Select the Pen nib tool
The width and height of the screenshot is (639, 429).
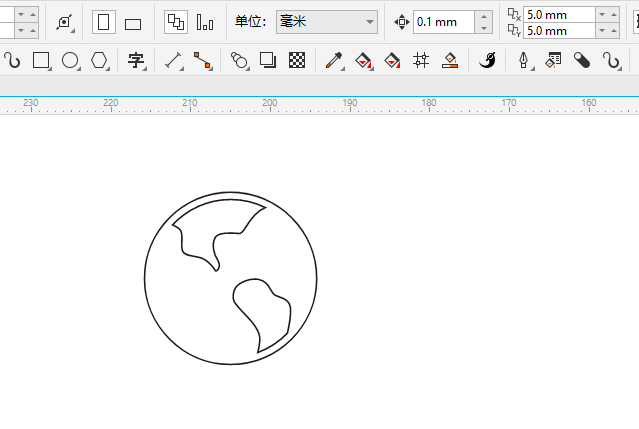pyautogui.click(x=523, y=61)
